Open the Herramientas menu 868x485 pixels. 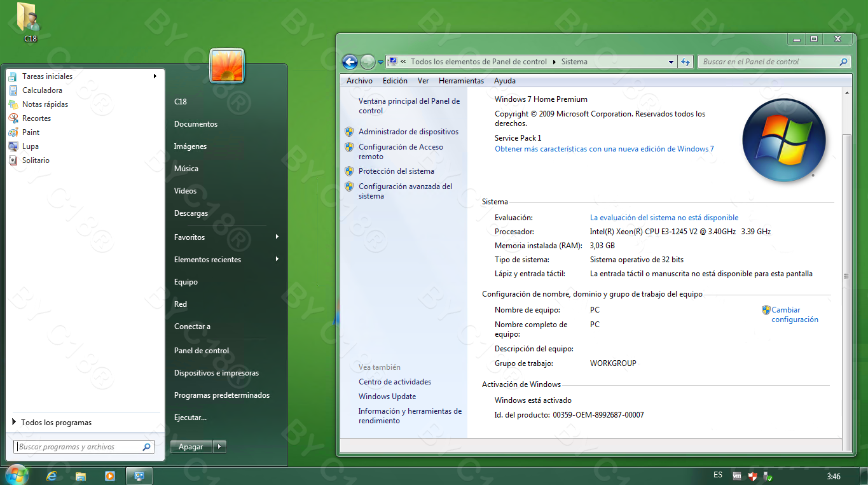click(461, 81)
